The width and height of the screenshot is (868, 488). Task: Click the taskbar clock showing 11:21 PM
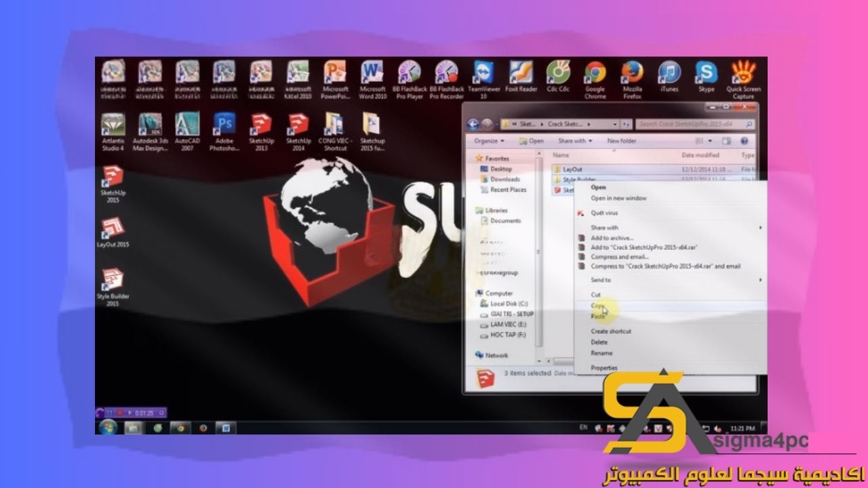743,428
